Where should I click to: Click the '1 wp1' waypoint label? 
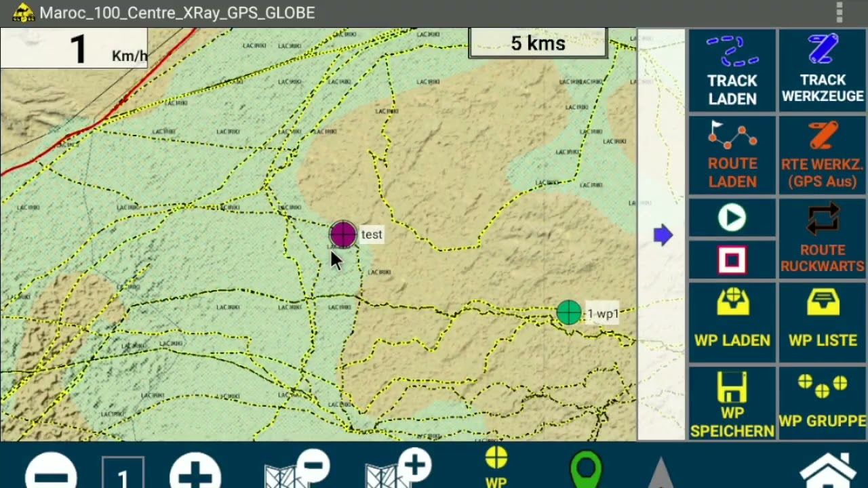click(602, 314)
